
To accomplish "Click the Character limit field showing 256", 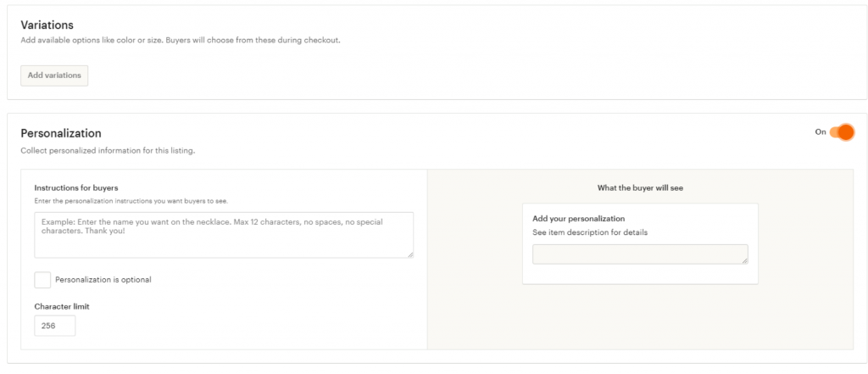I will [55, 326].
